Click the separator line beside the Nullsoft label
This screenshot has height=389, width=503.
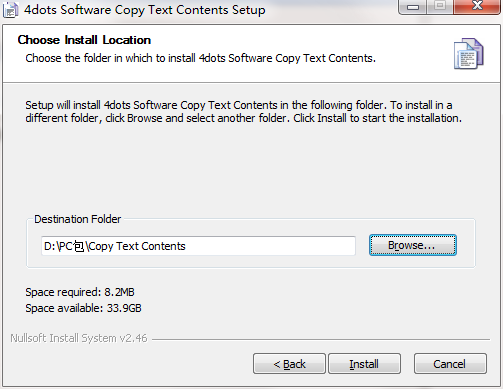tap(321, 340)
